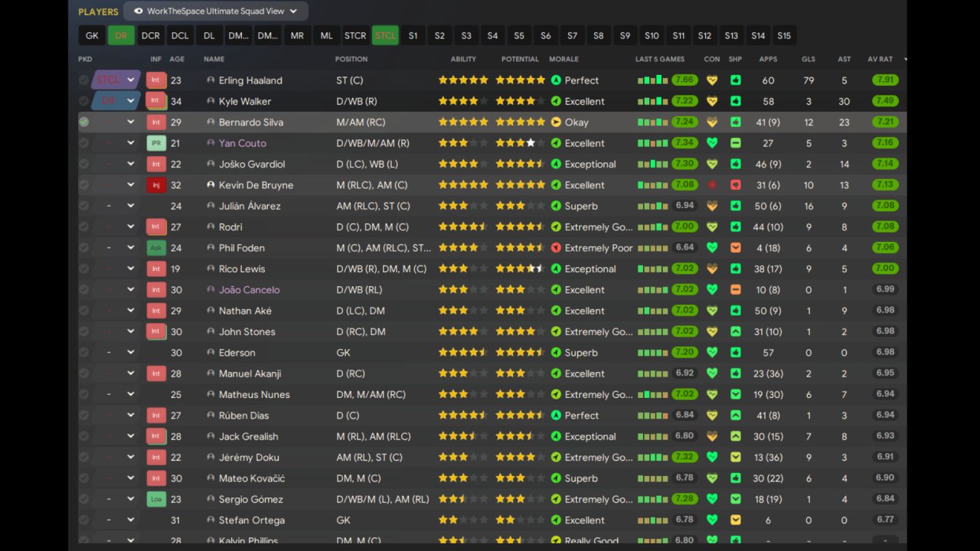
Task: Click Kyle Walker's condition heart icon
Action: 712,101
